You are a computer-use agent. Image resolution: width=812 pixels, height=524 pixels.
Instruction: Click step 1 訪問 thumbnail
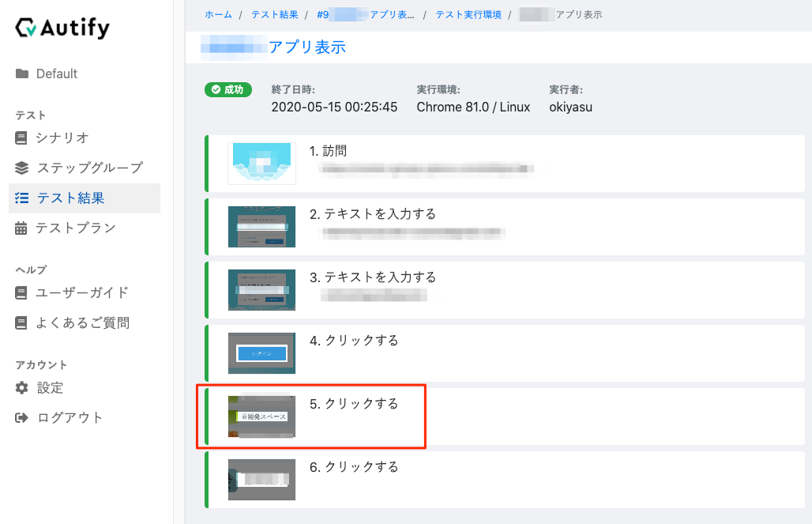point(261,164)
